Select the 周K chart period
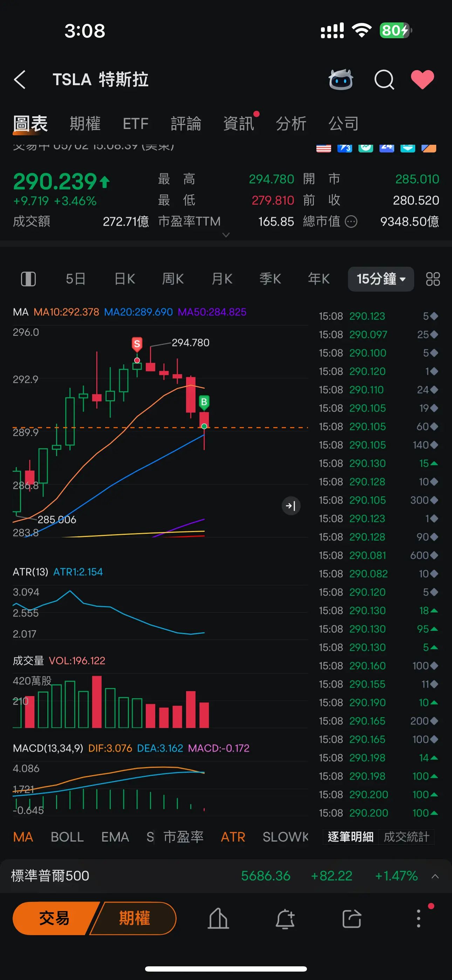This screenshot has width=452, height=980. 173,279
